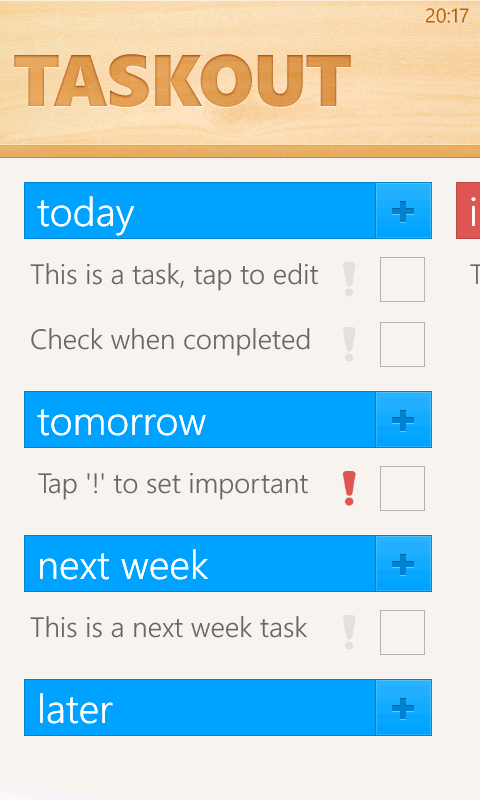Select the next week section header
Screen dimensions: 480x800
(200, 563)
